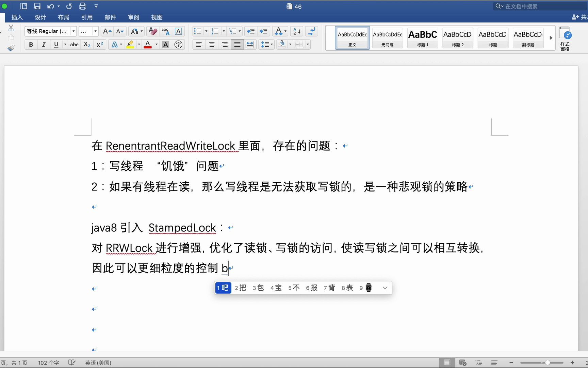Image resolution: width=588 pixels, height=368 pixels.
Task: Switch to web layout view icon
Action: tap(463, 363)
